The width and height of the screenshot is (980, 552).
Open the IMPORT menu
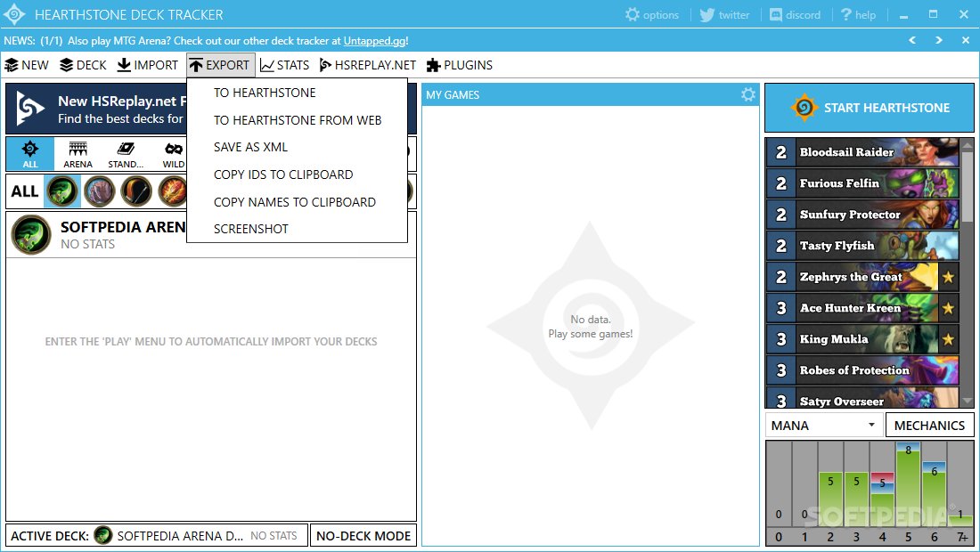(x=148, y=65)
